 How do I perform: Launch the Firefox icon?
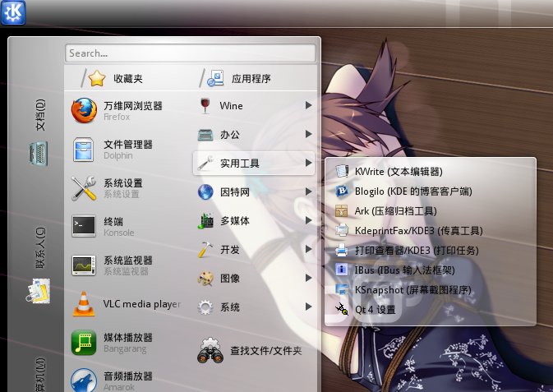(84, 110)
